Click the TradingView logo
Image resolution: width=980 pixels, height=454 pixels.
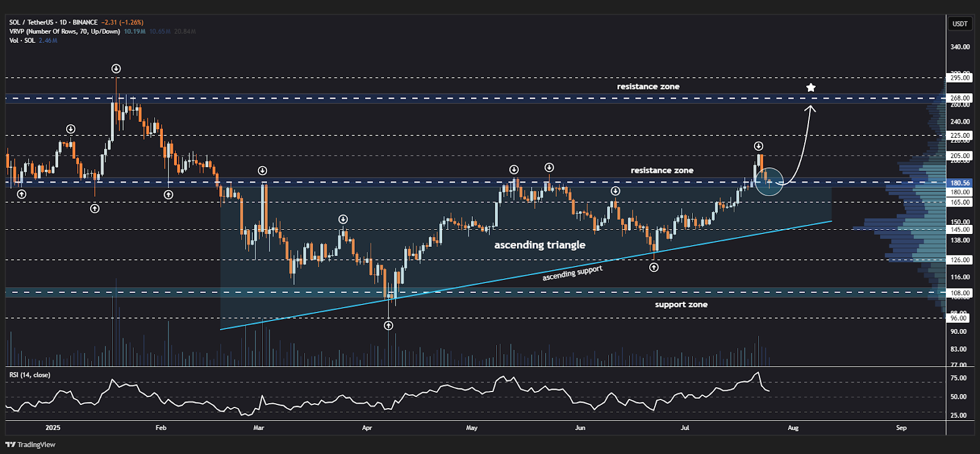click(x=31, y=445)
